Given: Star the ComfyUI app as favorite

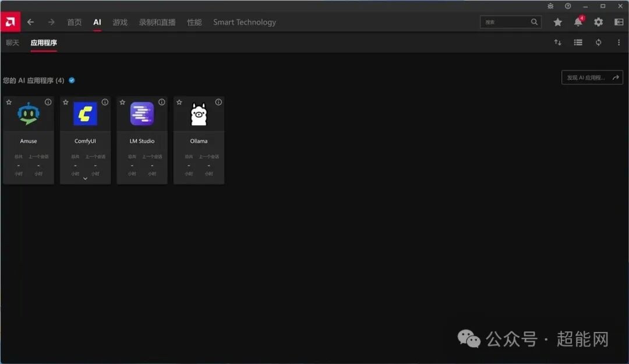Looking at the screenshot, I should tap(65, 101).
